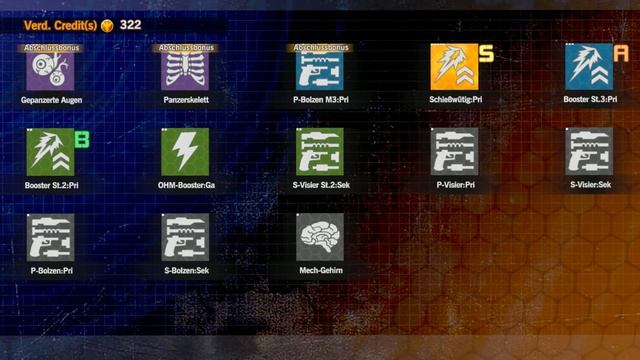Pick the gray P-Visier:Pri icon
The height and width of the screenshot is (360, 640).
tap(454, 152)
